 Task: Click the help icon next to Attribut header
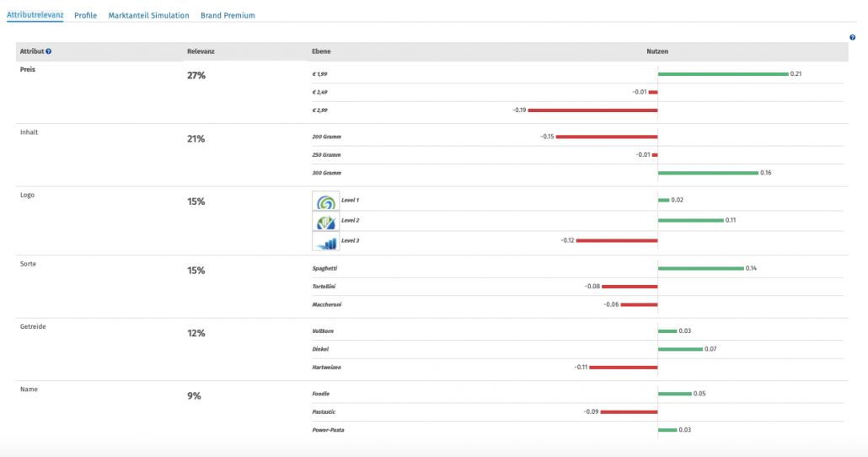(x=49, y=52)
